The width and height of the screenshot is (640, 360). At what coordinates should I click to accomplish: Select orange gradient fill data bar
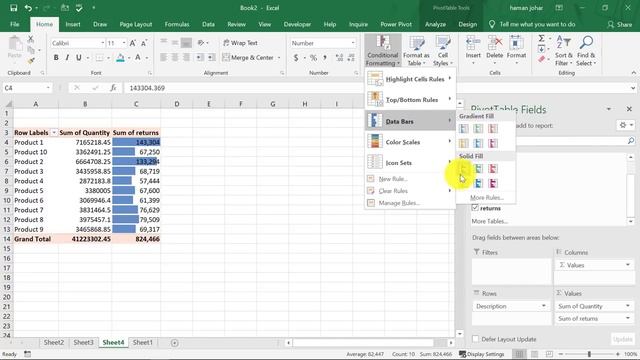[x=464, y=143]
